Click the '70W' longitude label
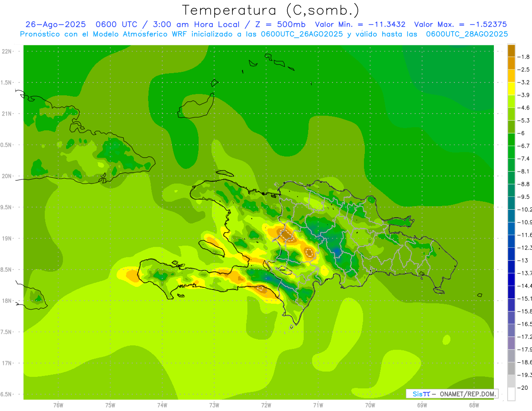Screen dimensions: 532x411 click(370, 405)
